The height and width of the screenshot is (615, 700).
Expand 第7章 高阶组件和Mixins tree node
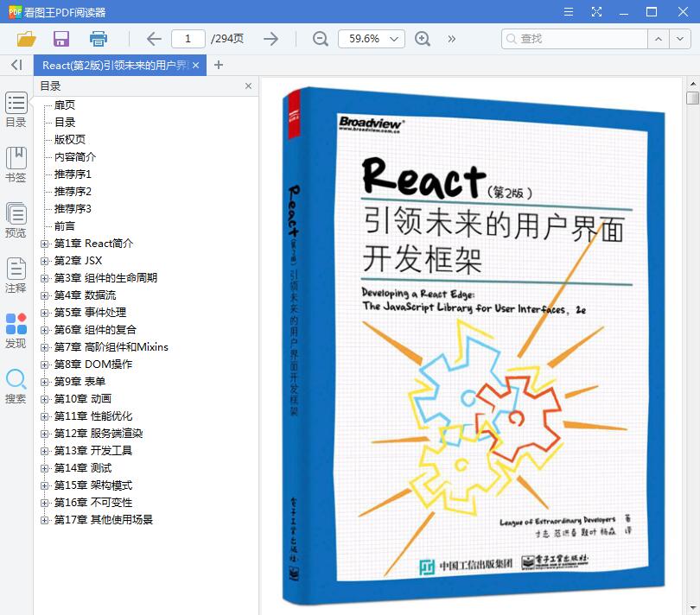pyautogui.click(x=44, y=348)
